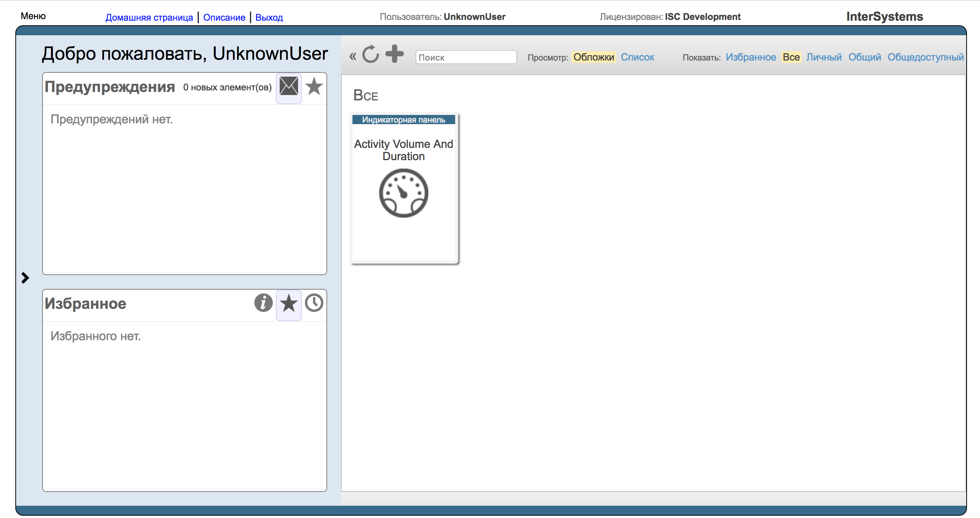Collapse panel with double-chevron « button
The width and height of the screenshot is (980, 518).
pyautogui.click(x=353, y=57)
